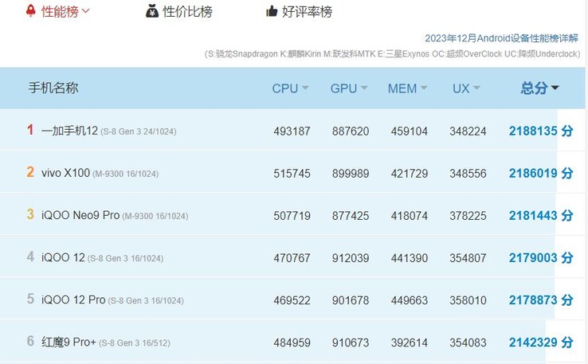The height and width of the screenshot is (364, 588).
Task: Sort by 总分 total score arrow
Action: [555, 88]
